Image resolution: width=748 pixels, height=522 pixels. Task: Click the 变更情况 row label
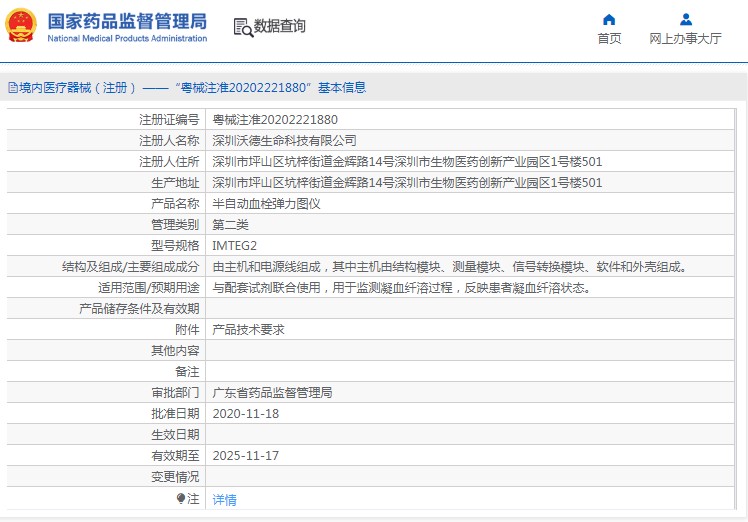pyautogui.click(x=175, y=477)
